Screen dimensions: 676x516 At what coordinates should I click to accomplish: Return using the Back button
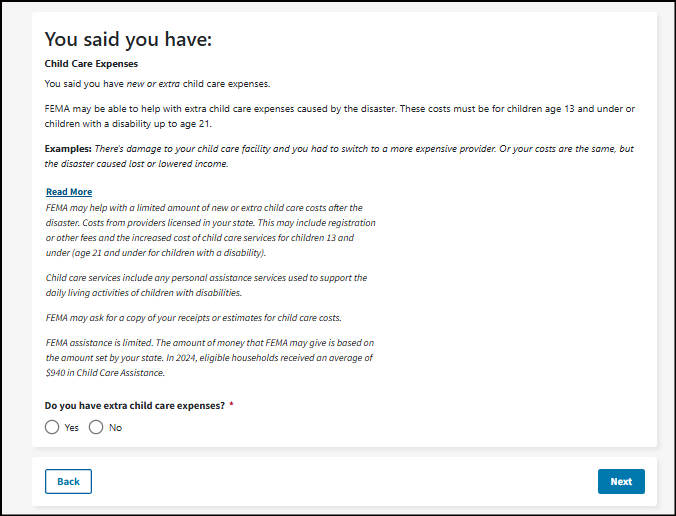68,482
